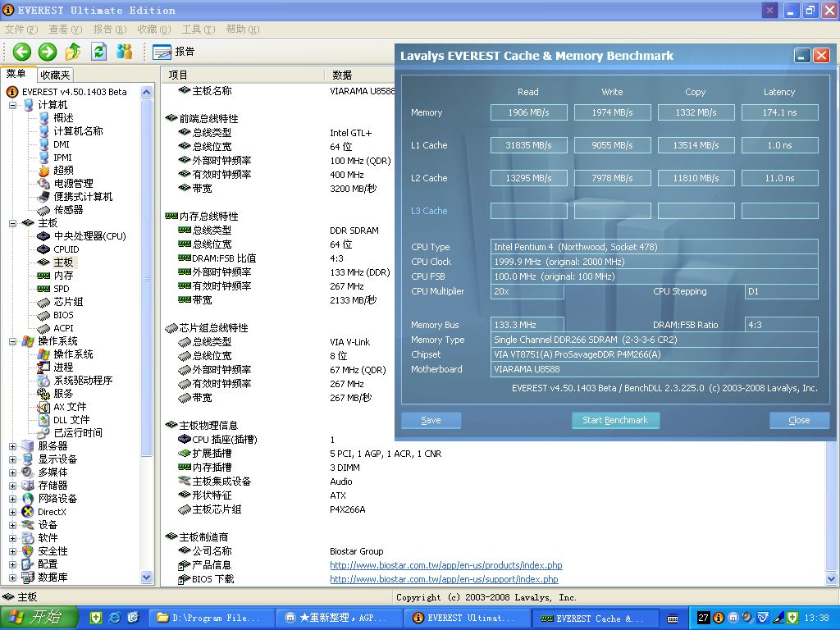
Task: Open the 系统驱动程序 item
Action: [83, 381]
